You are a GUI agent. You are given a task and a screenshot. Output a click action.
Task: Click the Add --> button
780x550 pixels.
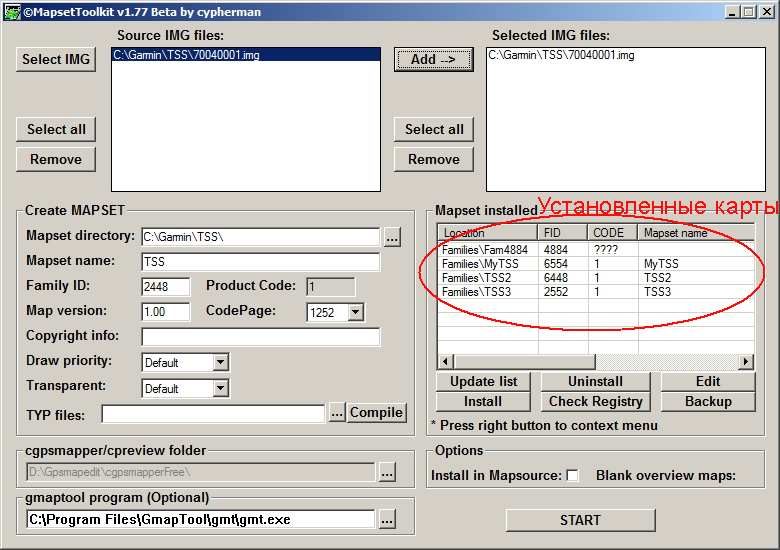pyautogui.click(x=433, y=59)
